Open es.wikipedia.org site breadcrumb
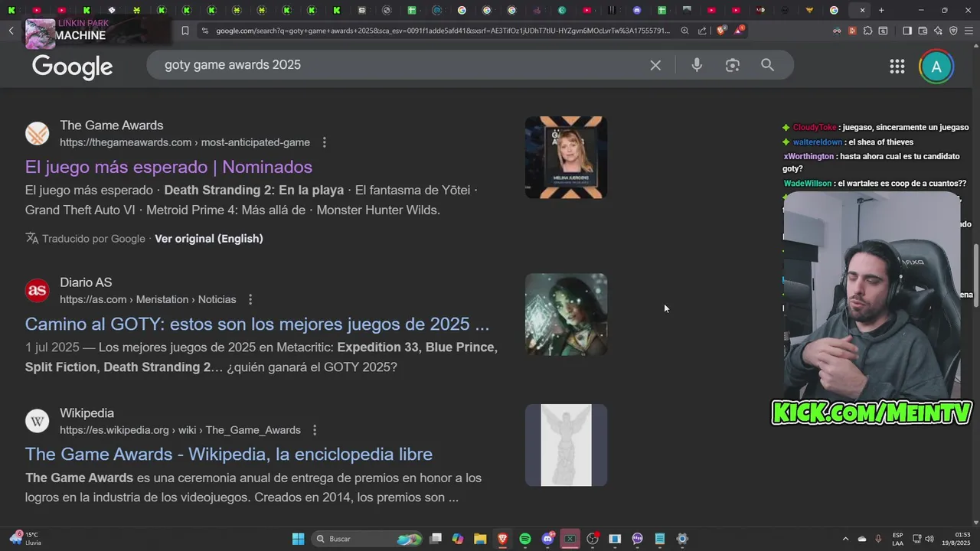The image size is (980, 551). tap(180, 430)
